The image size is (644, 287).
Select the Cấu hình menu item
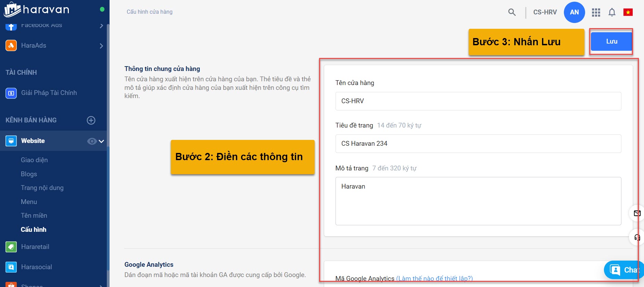coord(34,229)
